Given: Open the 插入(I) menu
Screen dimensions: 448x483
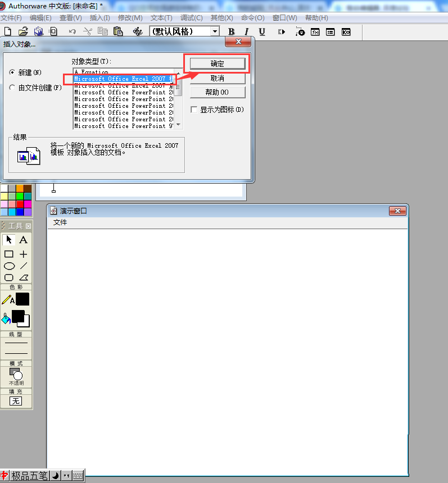Looking at the screenshot, I should [100, 18].
